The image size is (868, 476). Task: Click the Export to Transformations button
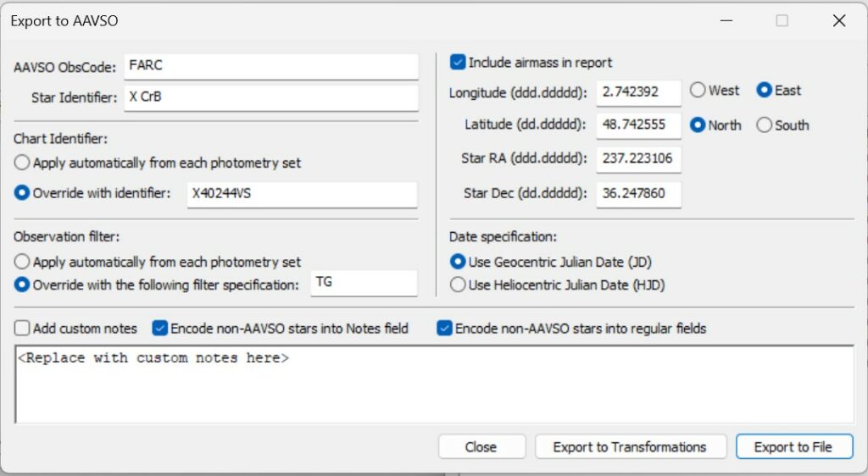click(x=630, y=447)
